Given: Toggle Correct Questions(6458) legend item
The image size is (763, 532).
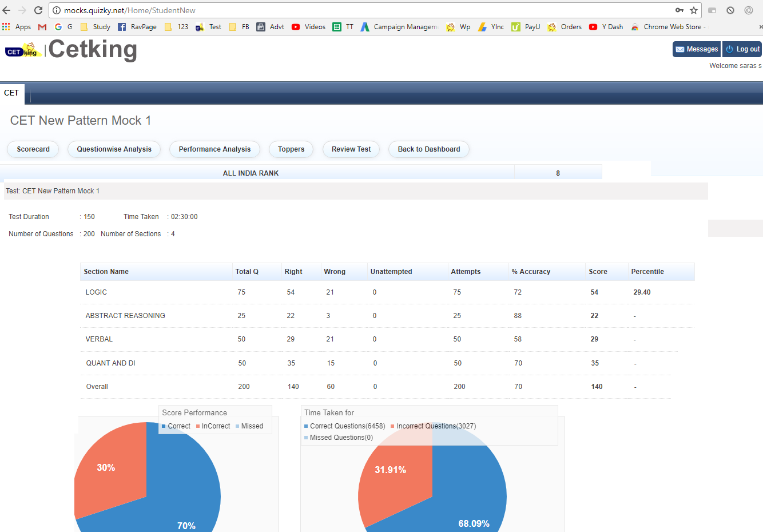Looking at the screenshot, I should click(x=345, y=426).
